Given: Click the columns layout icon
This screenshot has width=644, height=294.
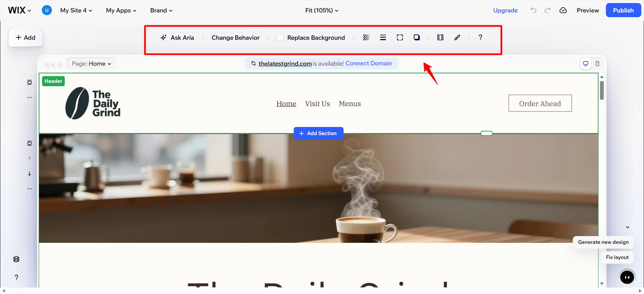Looking at the screenshot, I should pyautogui.click(x=440, y=37).
